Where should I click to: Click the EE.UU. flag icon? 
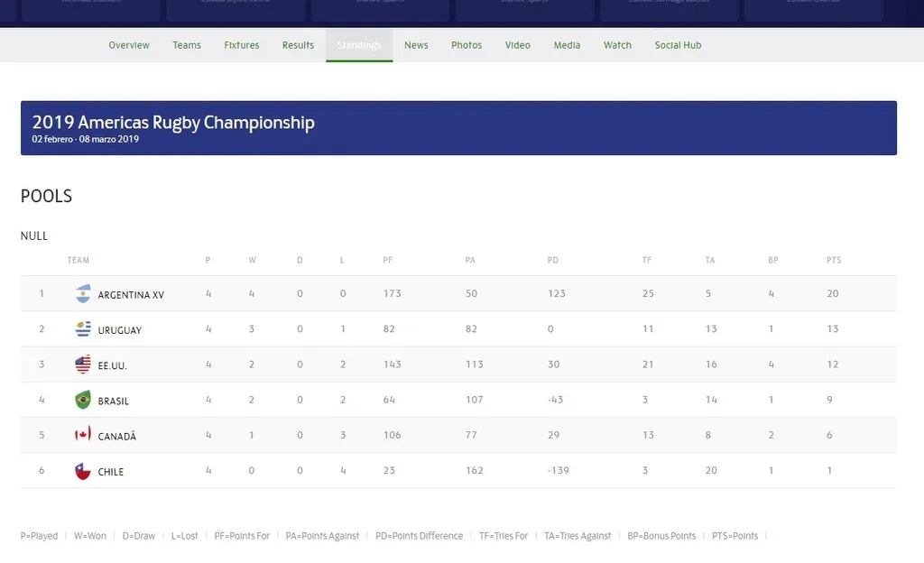pyautogui.click(x=83, y=365)
